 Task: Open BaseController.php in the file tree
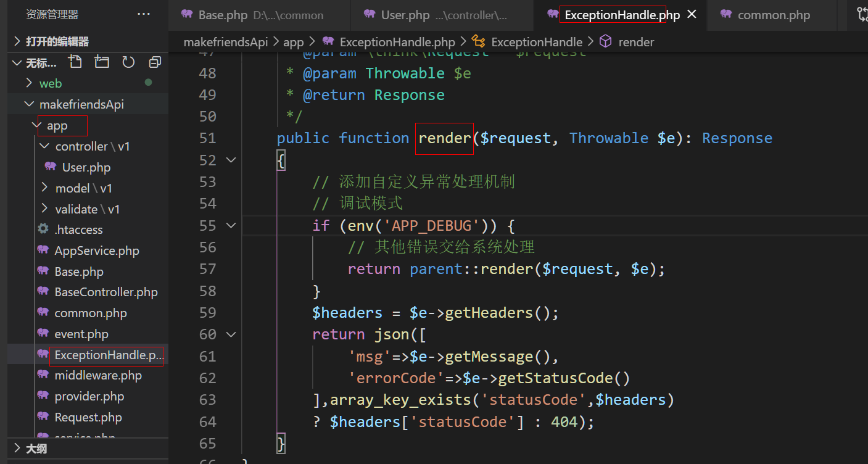[x=105, y=292]
